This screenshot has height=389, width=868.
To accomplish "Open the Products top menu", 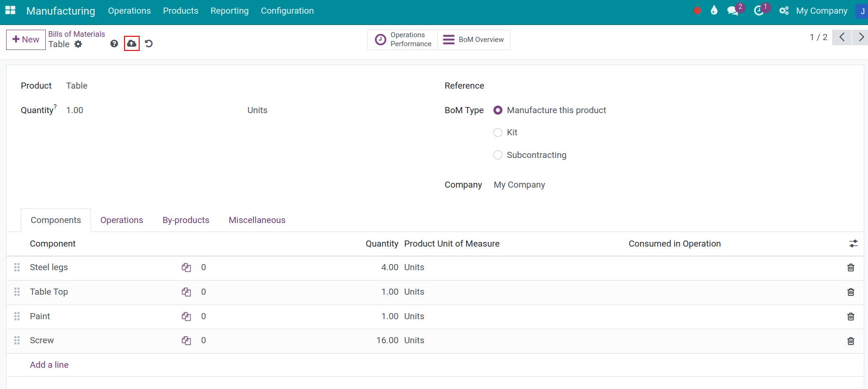I will tap(181, 11).
